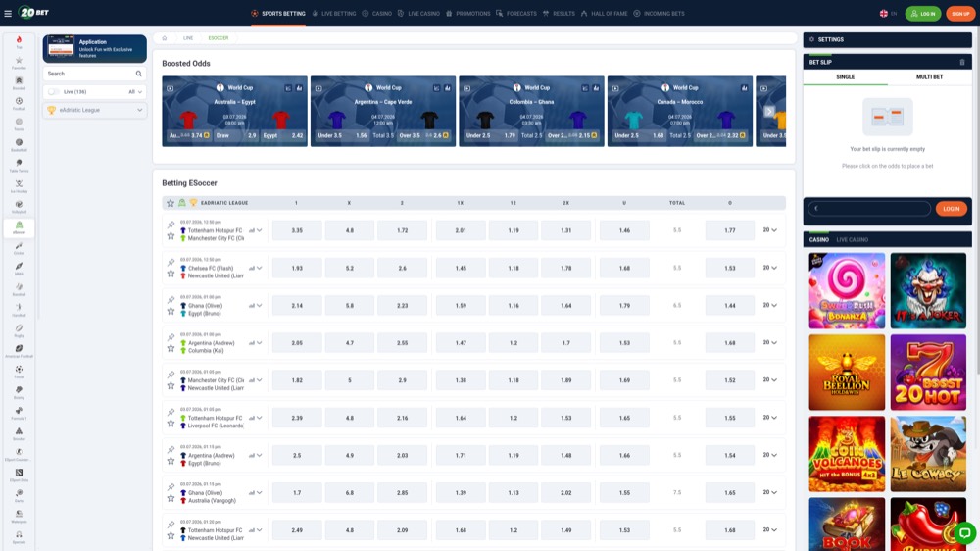Expand 20 more markets for Chelsea–Newcastle
This screenshot has width=980, height=551.
pos(769,268)
